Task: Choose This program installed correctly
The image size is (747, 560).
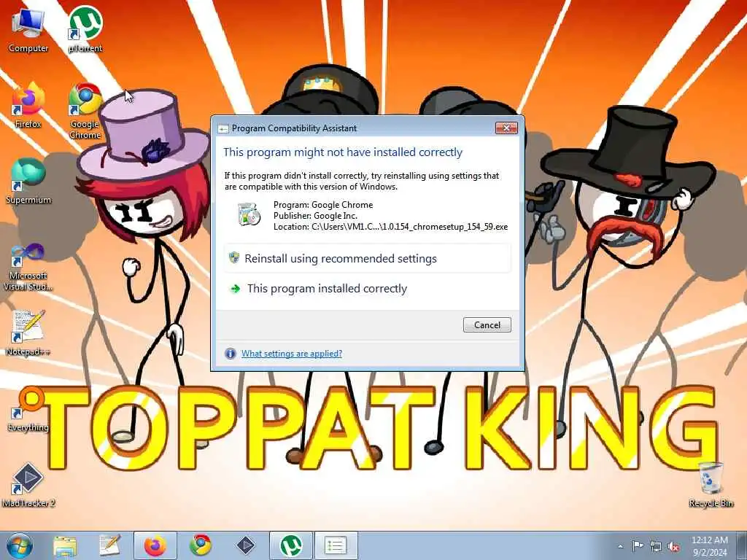Action: (x=368, y=289)
